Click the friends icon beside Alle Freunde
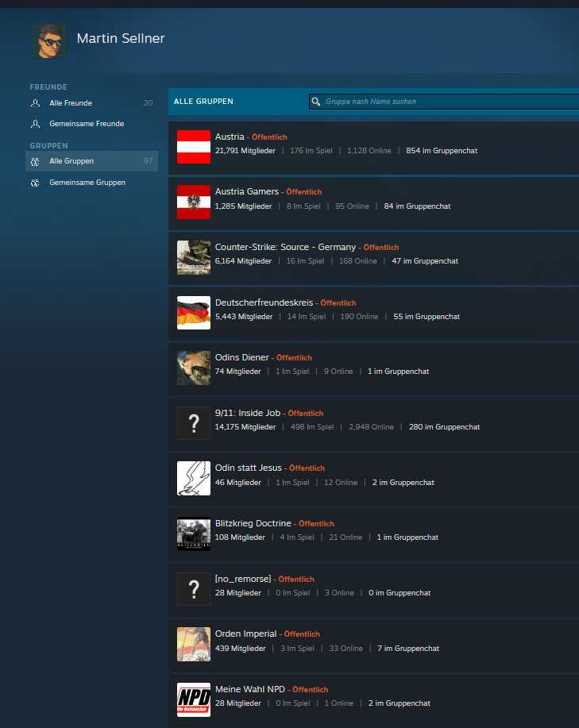Image resolution: width=579 pixels, height=728 pixels. tap(35, 103)
